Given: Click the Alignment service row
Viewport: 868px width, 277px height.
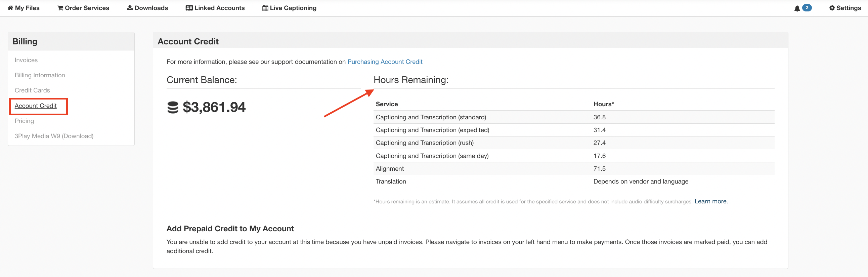Looking at the screenshot, I should click(x=574, y=169).
